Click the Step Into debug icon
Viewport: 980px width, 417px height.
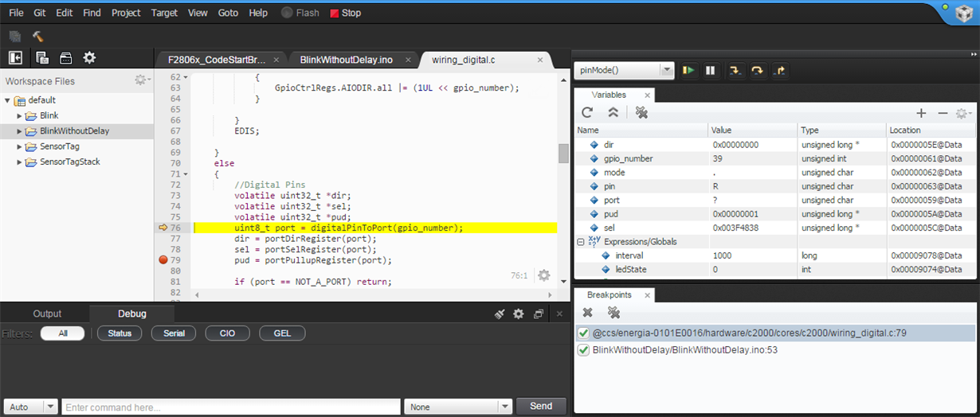(735, 70)
